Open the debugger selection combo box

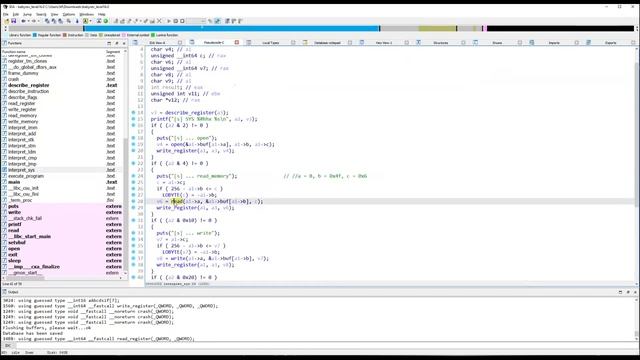tap(196, 21)
